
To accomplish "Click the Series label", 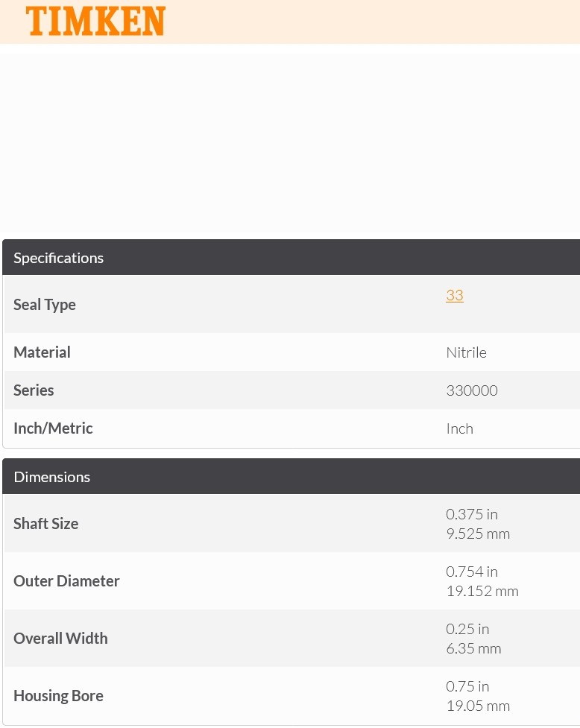I will pos(34,390).
